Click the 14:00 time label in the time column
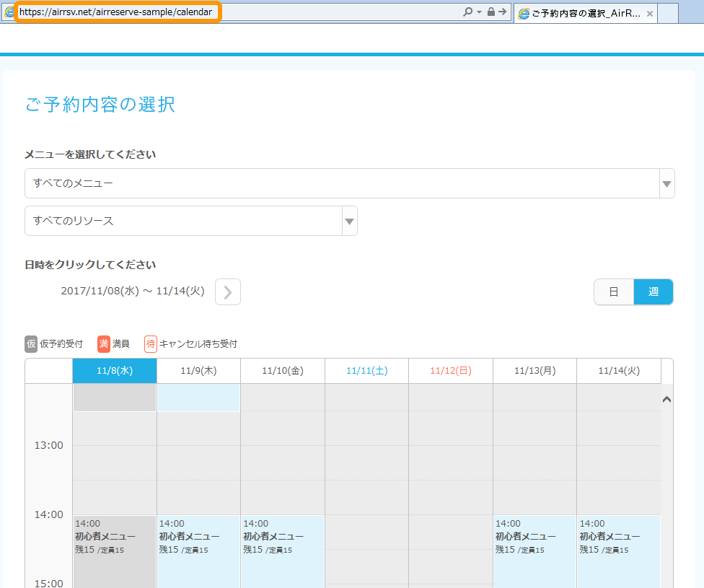This screenshot has width=704, height=588. (x=49, y=515)
